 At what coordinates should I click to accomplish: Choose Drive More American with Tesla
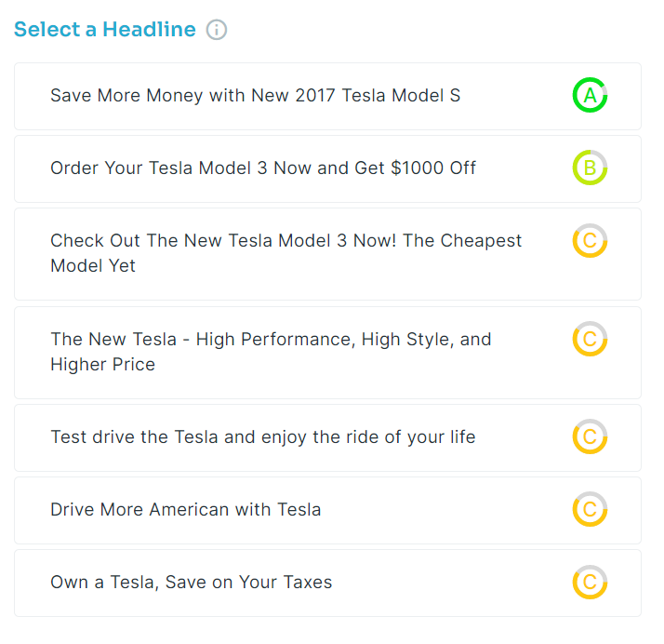(327, 511)
